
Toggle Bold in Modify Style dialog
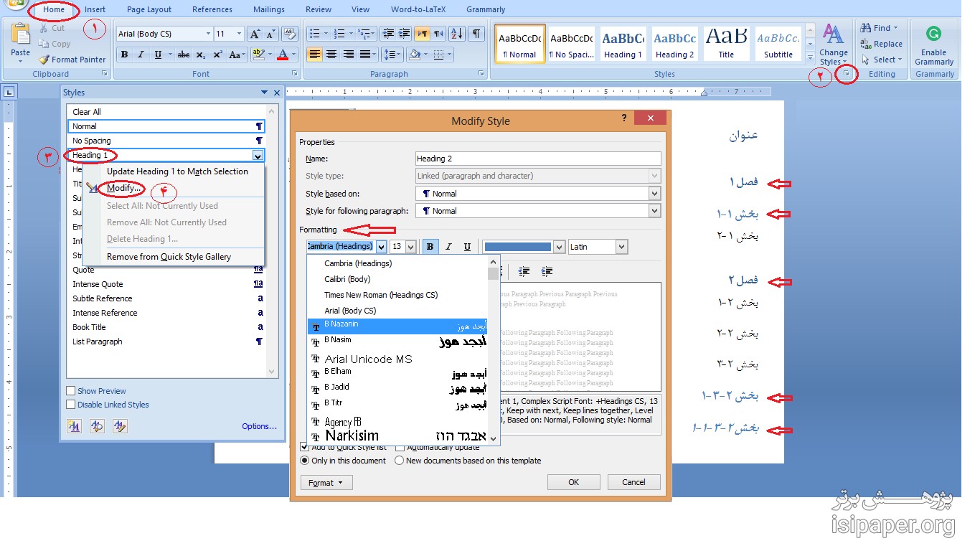pos(430,247)
